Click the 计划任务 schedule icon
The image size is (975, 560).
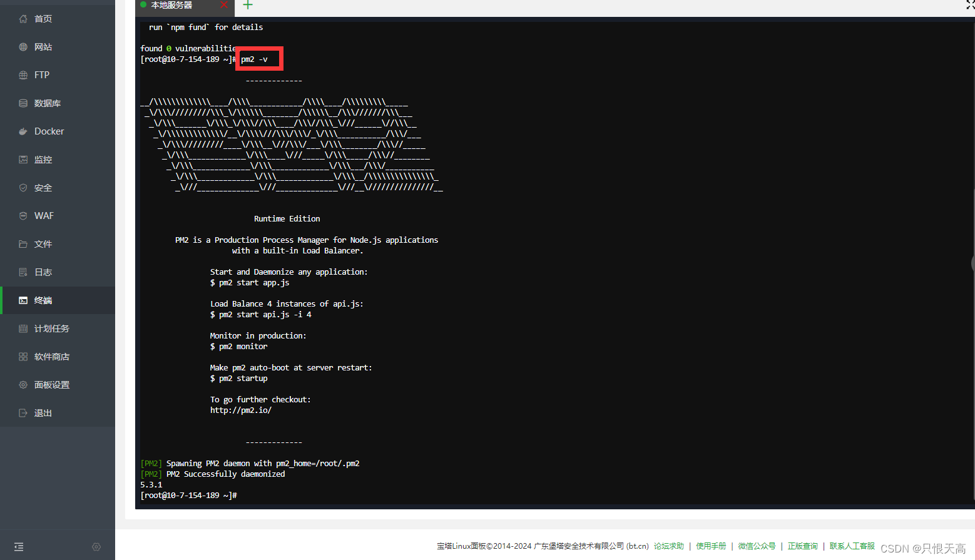coord(23,328)
